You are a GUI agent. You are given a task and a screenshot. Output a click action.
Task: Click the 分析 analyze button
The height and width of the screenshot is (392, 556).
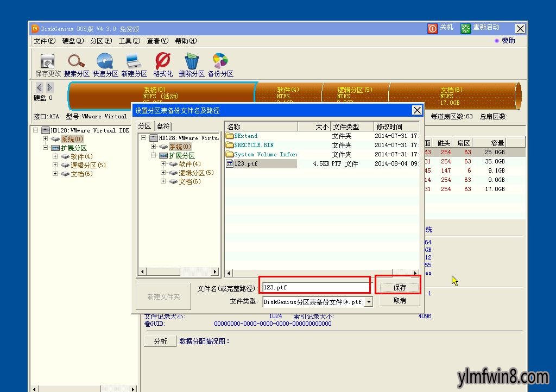[x=160, y=341]
